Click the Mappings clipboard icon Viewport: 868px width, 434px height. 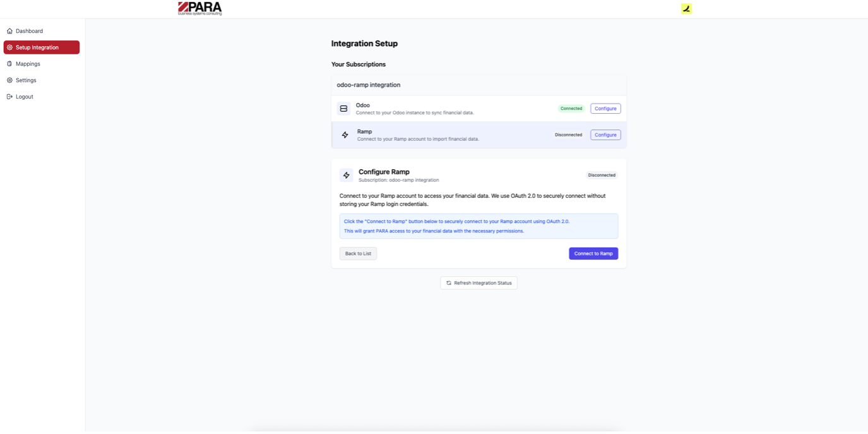coord(9,64)
